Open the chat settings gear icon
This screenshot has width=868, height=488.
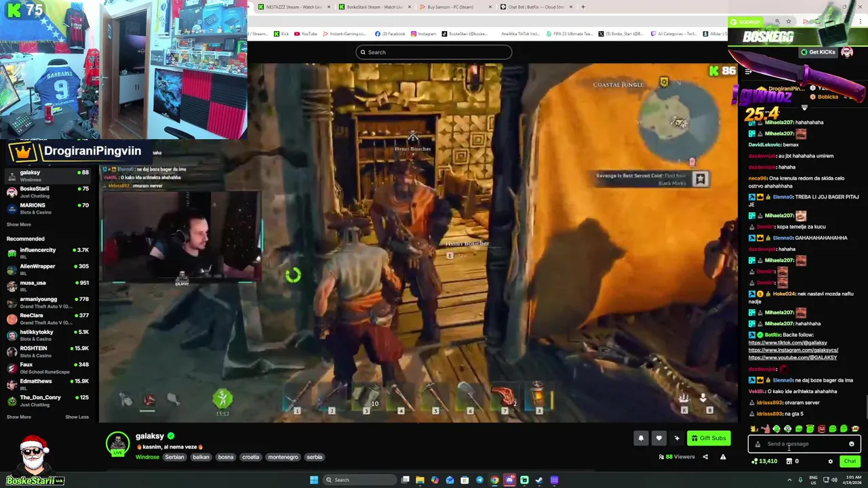[830, 462]
